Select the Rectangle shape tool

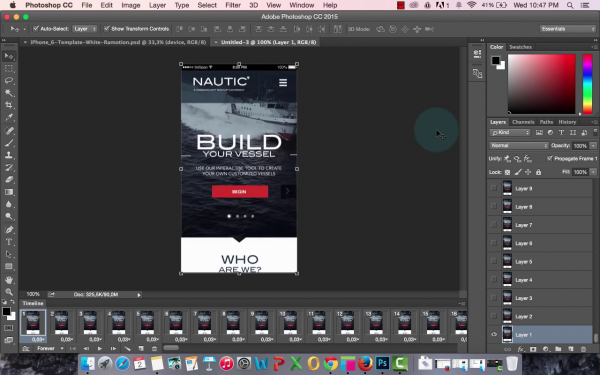[x=9, y=267]
